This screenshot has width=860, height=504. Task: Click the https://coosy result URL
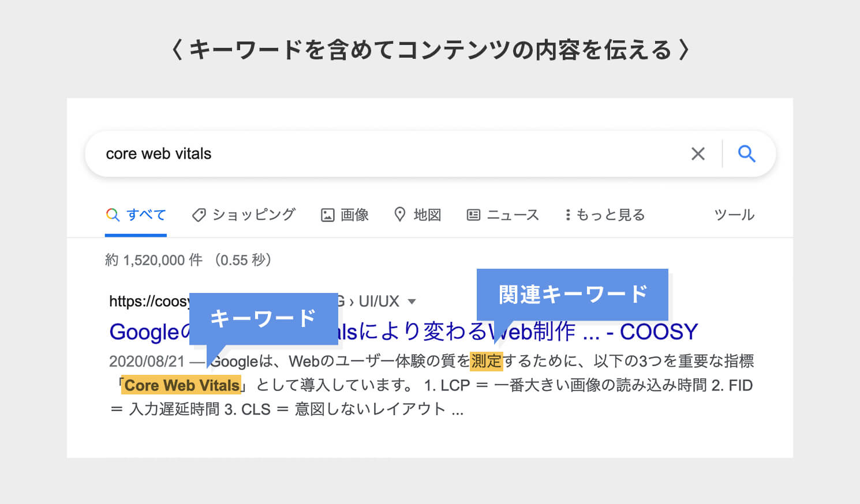(149, 301)
